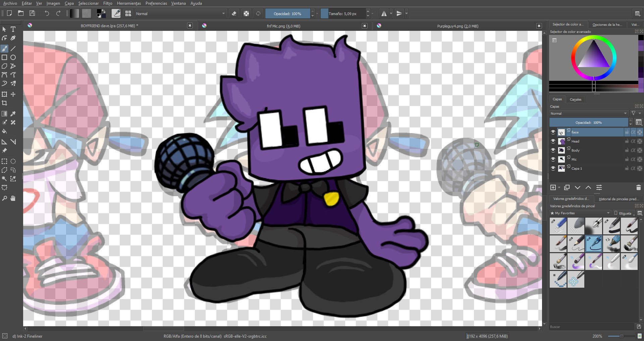This screenshot has height=341, width=644.
Task: Toggle visibility of the Mic layer
Action: click(553, 159)
